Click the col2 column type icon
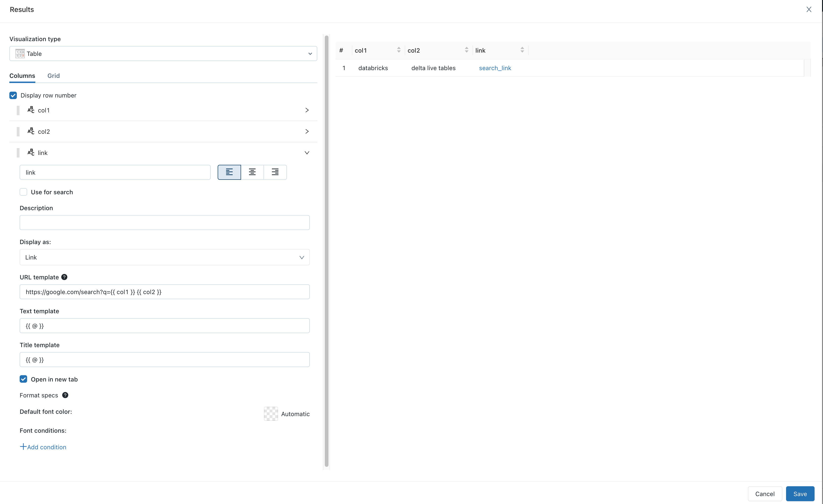Viewport: 823px width, 504px height. point(31,131)
